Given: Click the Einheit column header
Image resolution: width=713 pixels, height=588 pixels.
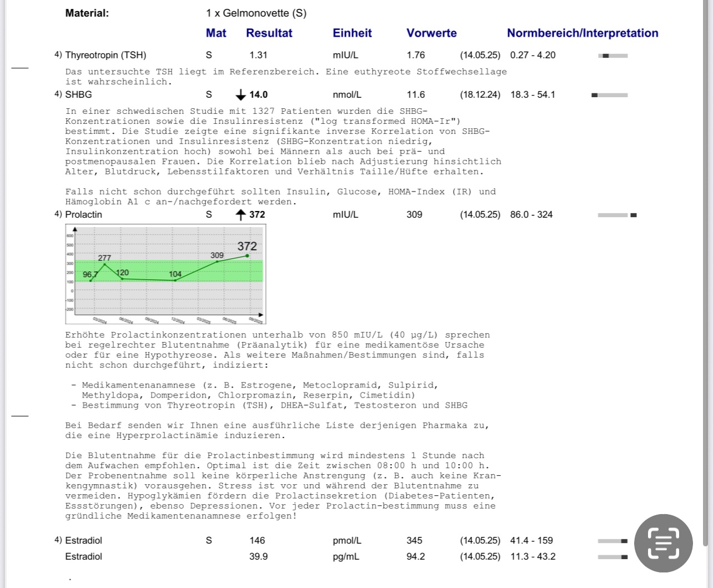Looking at the screenshot, I should (352, 33).
